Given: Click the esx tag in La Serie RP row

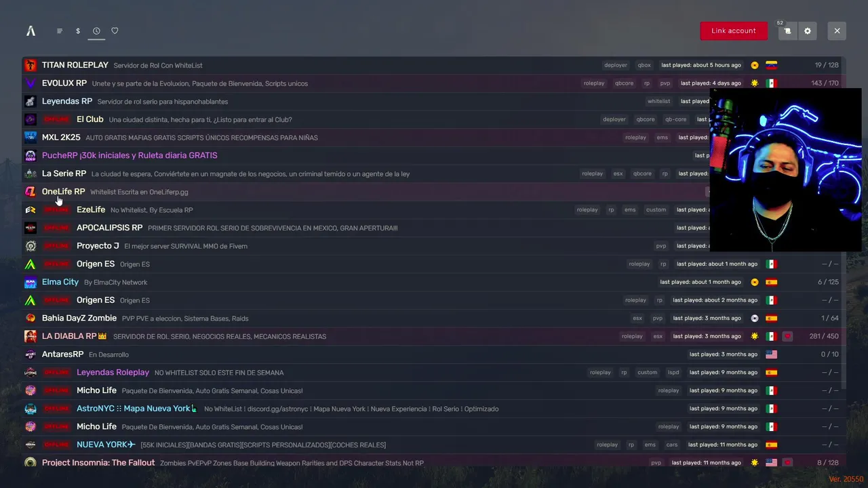Looking at the screenshot, I should click(x=618, y=174).
